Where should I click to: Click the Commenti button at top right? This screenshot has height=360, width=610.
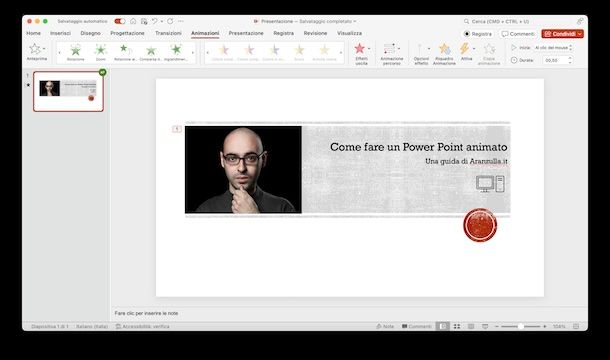point(518,34)
